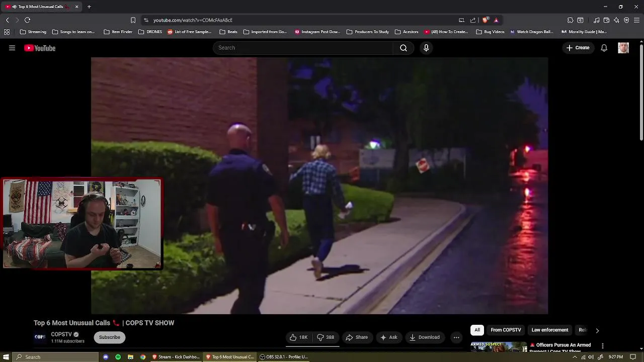Select the From COPSTV filter chip
Viewport: 644px width, 362px height.
tap(506, 330)
